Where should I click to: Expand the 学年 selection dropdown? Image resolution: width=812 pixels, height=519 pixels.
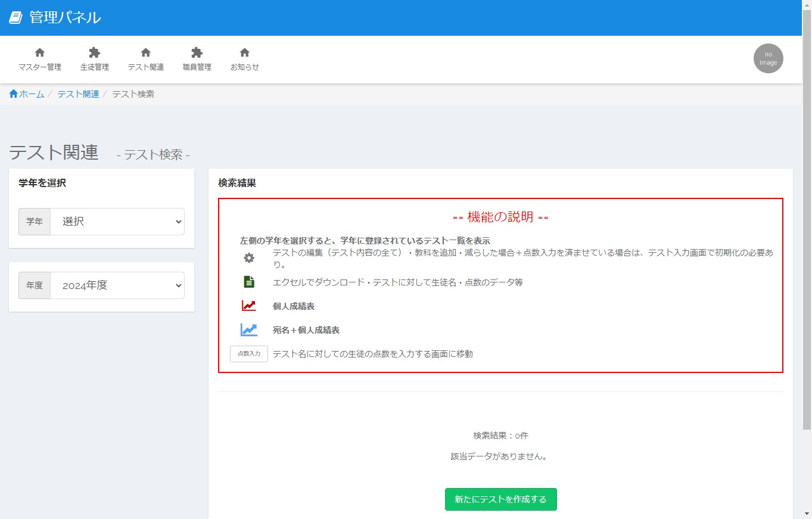click(x=117, y=222)
